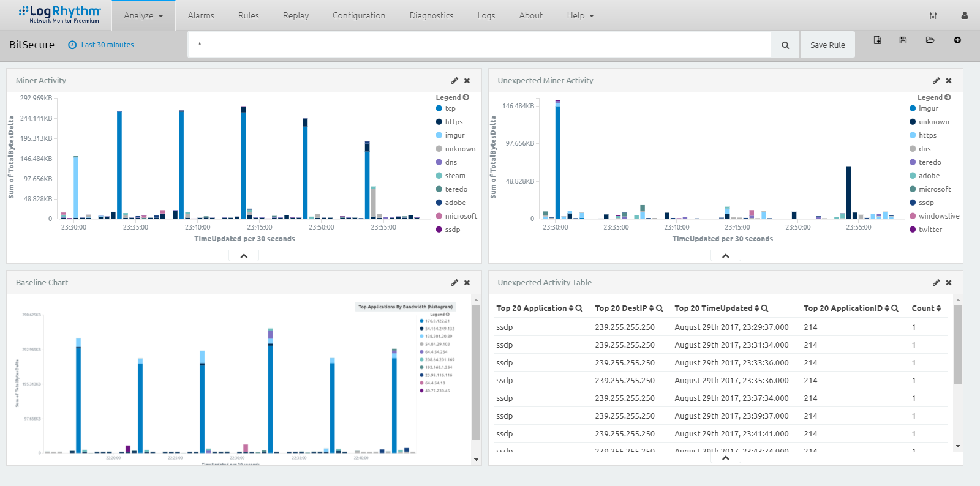Click the LogRhythm Network Monitor logo
This screenshot has width=980, height=486.
click(x=59, y=15)
